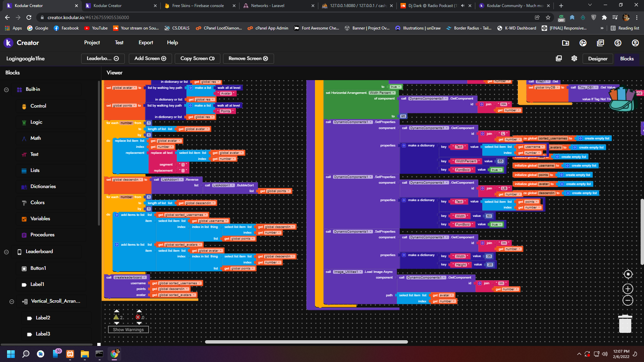Viewport: 644px width, 362px height.
Task: Switch to the Designer view
Action: click(x=597, y=59)
